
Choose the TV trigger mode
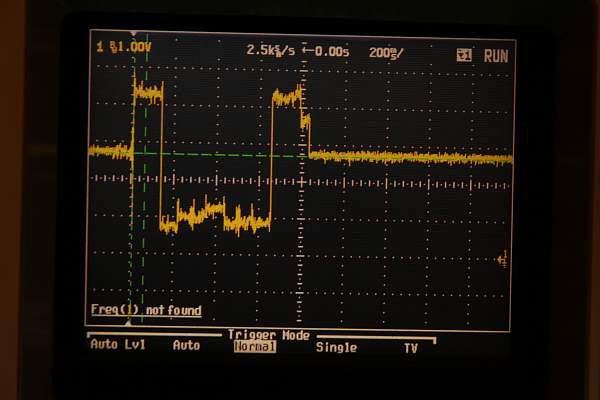click(411, 347)
